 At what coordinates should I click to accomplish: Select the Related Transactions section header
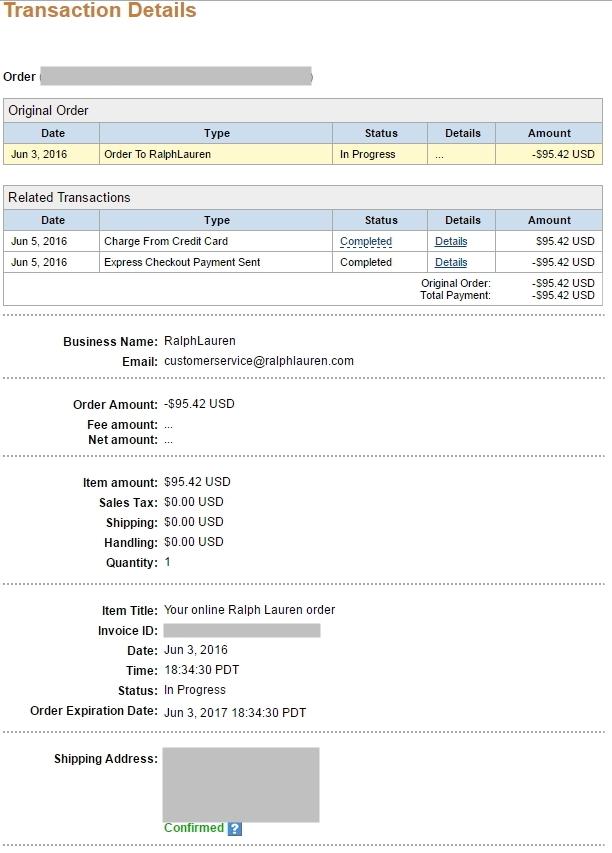pos(69,198)
